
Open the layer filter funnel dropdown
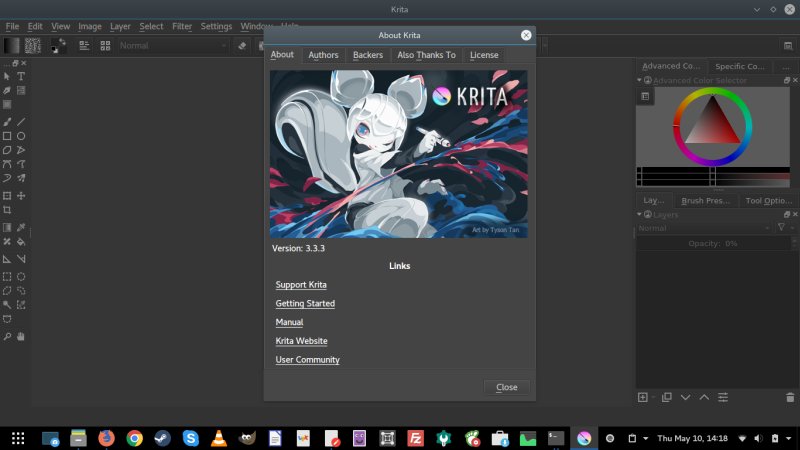tap(784, 228)
